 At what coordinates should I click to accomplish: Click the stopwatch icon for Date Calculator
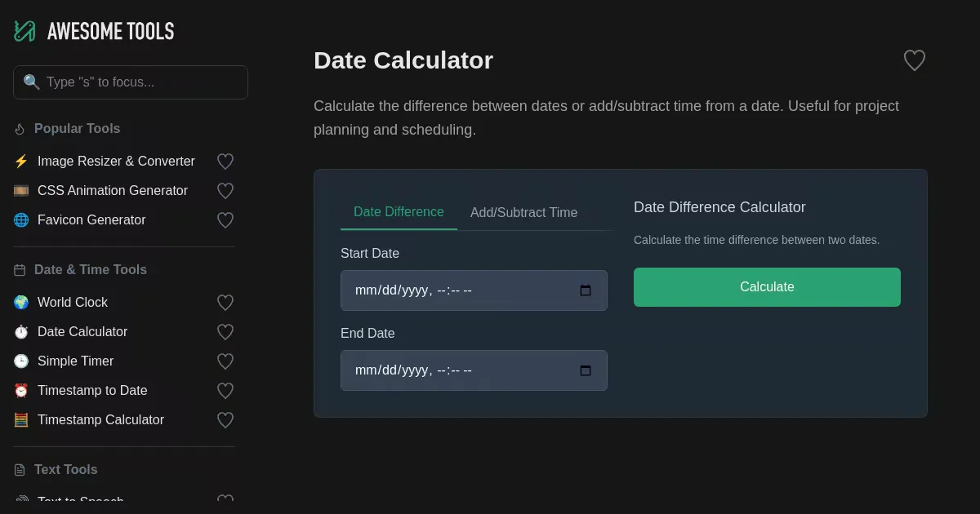coord(21,332)
